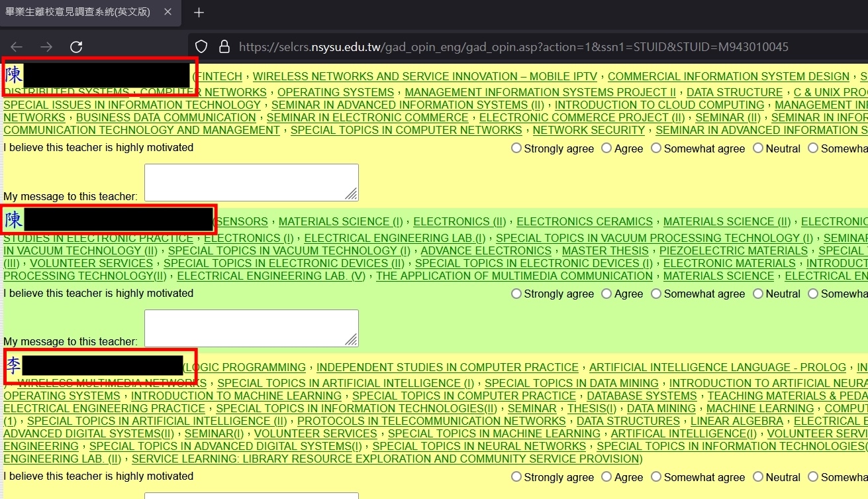The image size is (868, 499).
Task: Choose Somewhat agree for the SENSORS teacher
Action: pyautogui.click(x=656, y=293)
